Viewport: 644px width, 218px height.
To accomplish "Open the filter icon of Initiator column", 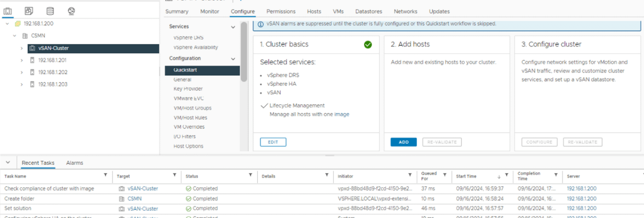I will 410,175.
